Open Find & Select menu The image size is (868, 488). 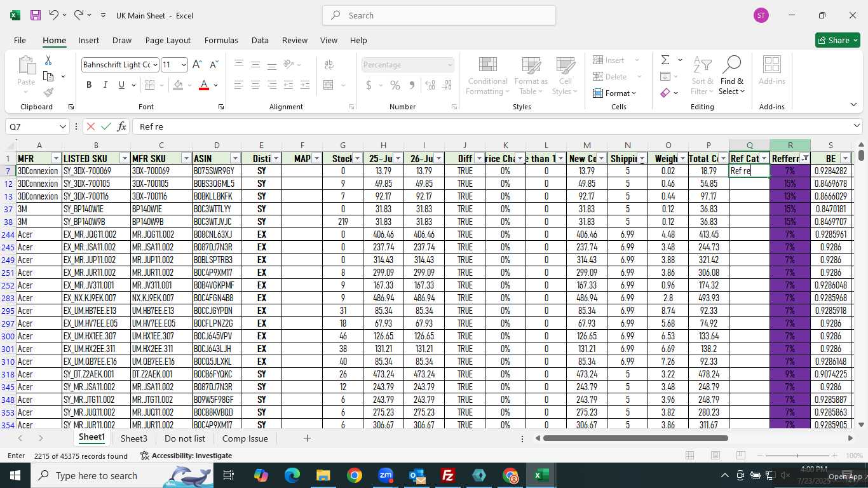point(731,76)
